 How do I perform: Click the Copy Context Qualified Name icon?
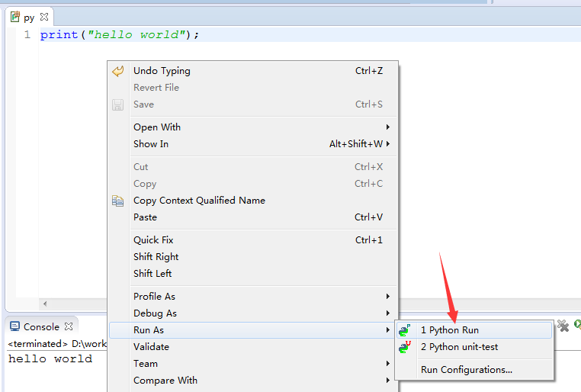118,201
